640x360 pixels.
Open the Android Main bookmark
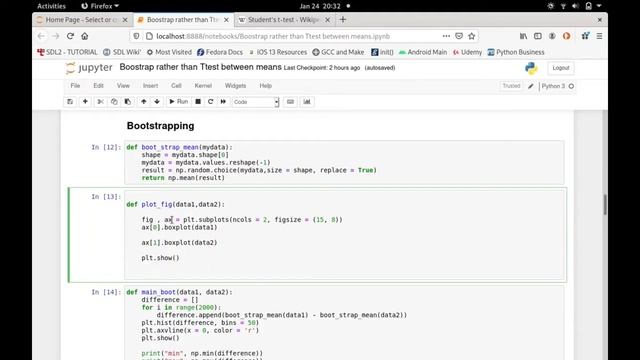[x=423, y=52]
